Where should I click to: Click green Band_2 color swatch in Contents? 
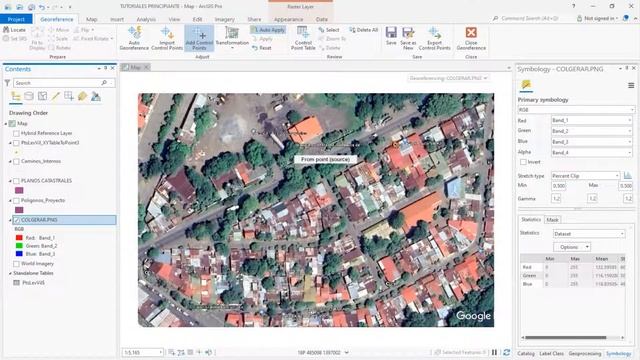[x=19, y=246]
